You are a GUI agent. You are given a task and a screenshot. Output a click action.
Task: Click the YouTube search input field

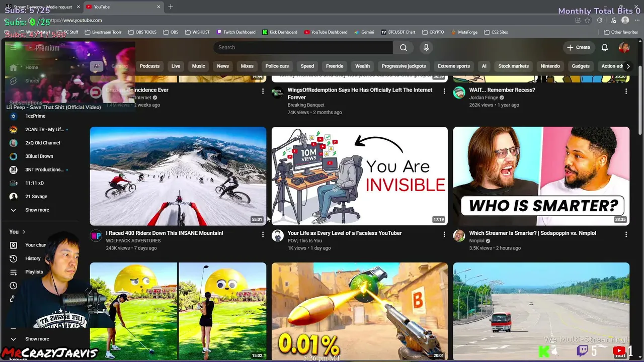303,47
